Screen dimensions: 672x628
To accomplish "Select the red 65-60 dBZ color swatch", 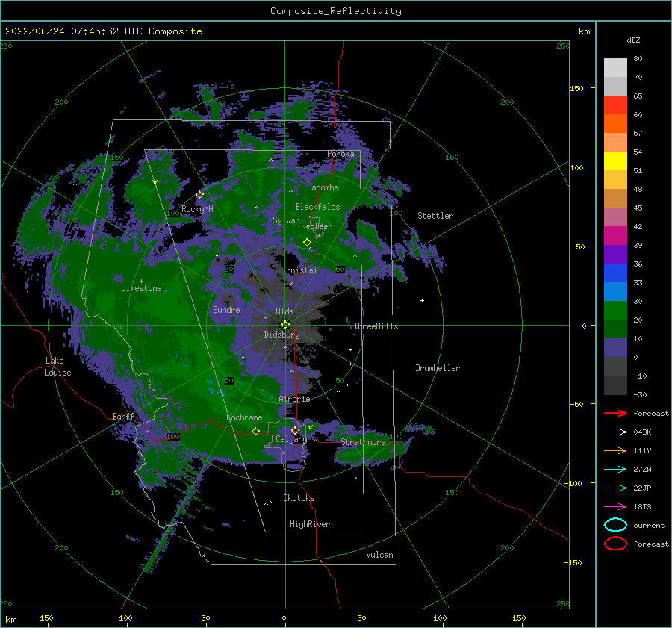I will 615,105.
